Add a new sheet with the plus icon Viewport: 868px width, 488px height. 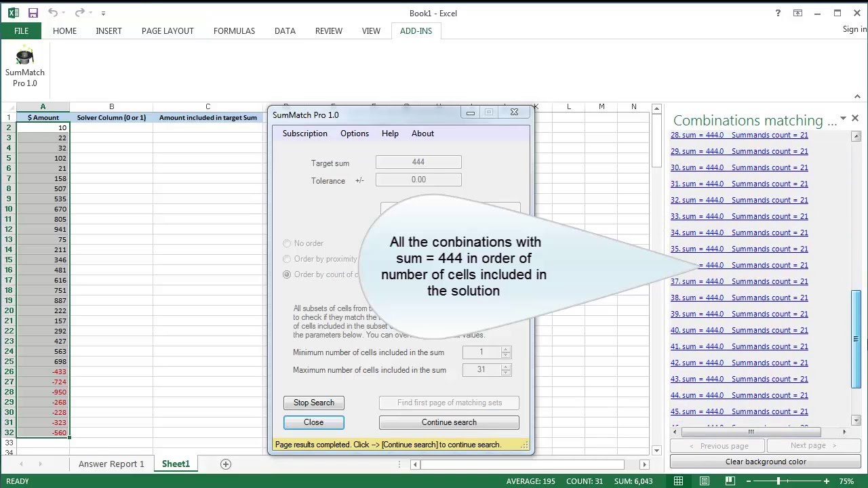[226, 464]
